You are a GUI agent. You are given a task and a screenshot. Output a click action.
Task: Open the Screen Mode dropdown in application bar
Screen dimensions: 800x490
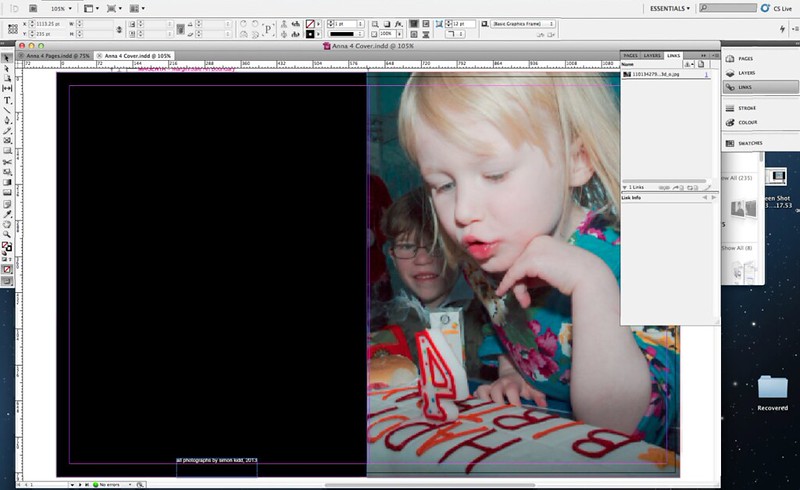click(114, 8)
